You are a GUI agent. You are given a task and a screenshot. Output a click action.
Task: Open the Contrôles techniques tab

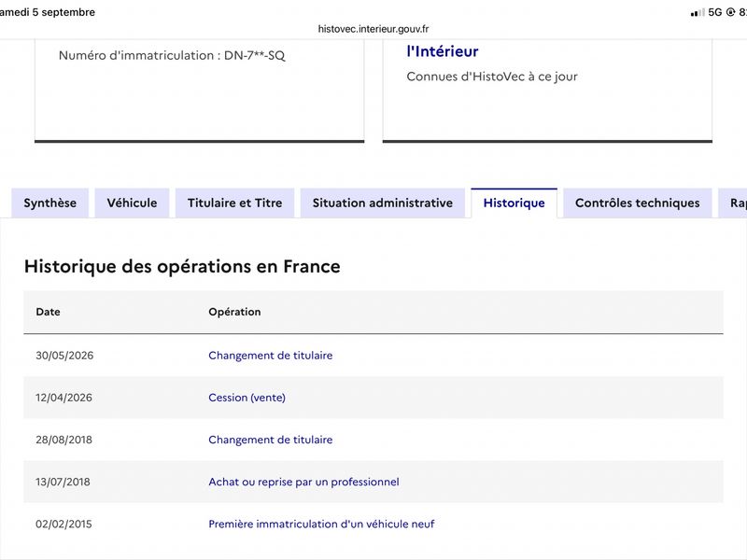pyautogui.click(x=638, y=203)
